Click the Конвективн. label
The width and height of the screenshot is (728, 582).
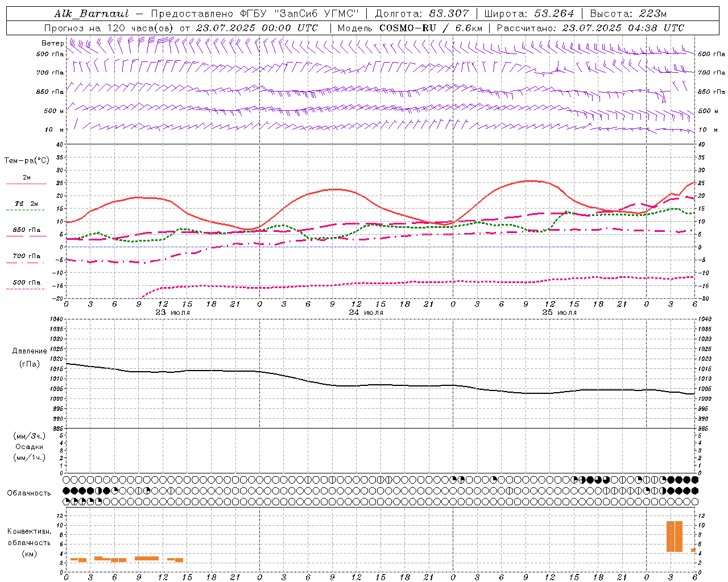point(30,531)
